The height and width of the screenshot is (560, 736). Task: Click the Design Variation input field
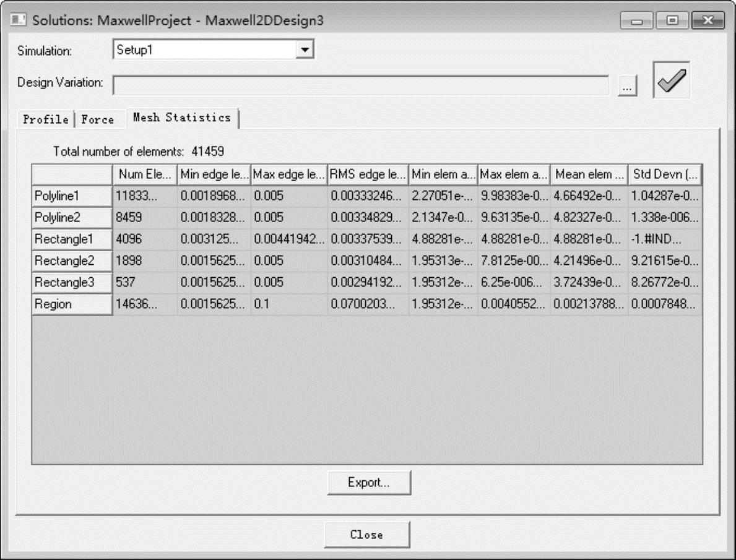click(x=361, y=85)
